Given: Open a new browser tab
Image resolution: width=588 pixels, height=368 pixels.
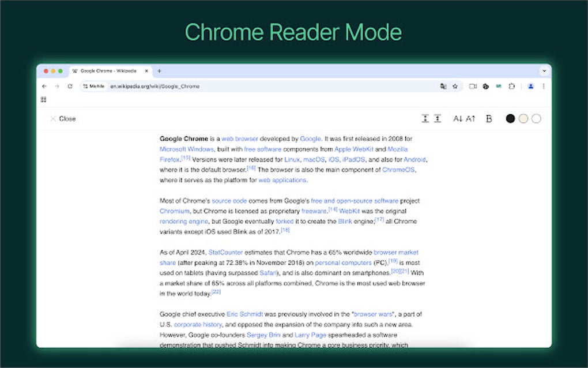Looking at the screenshot, I should [x=157, y=70].
